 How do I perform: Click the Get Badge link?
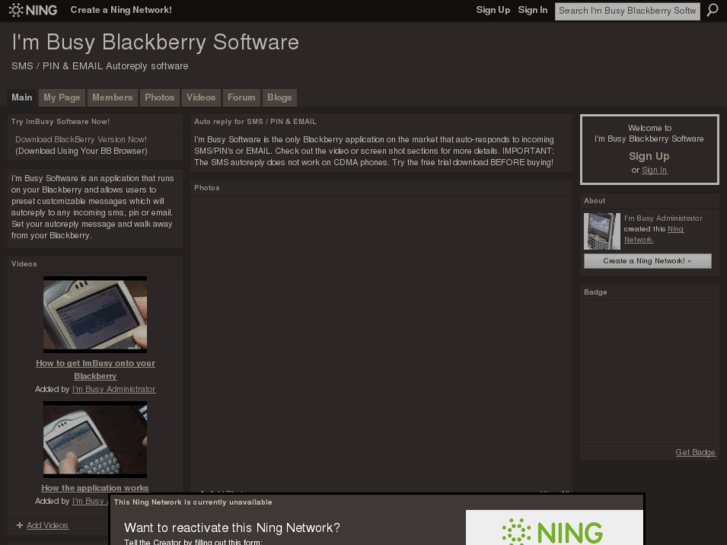(x=695, y=452)
